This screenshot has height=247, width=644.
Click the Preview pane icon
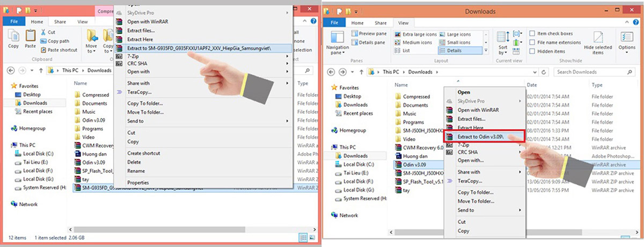(x=355, y=34)
